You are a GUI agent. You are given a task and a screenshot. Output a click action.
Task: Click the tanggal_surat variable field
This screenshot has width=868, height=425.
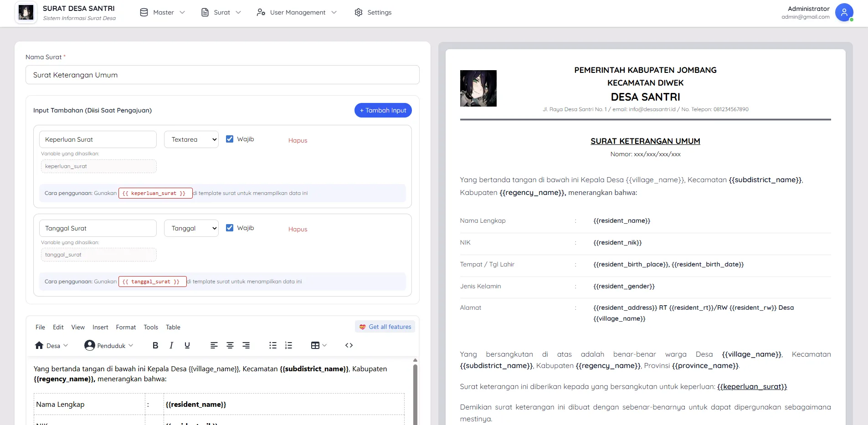pyautogui.click(x=99, y=255)
